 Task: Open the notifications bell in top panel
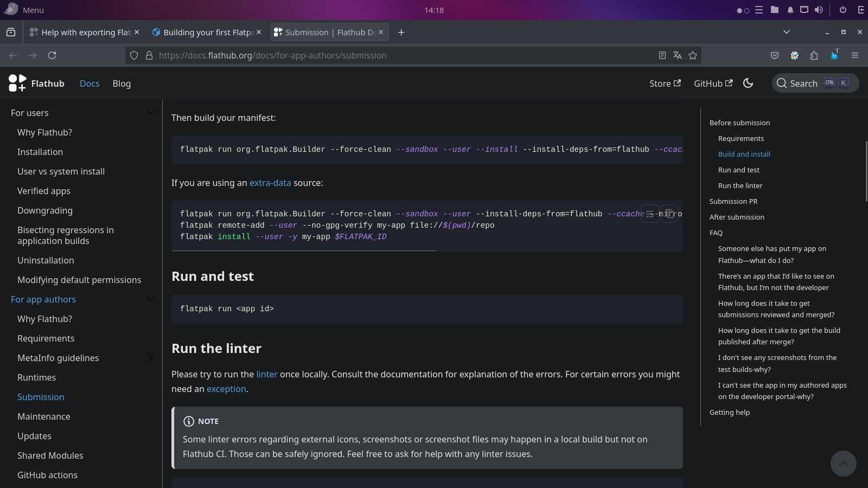[x=790, y=10]
